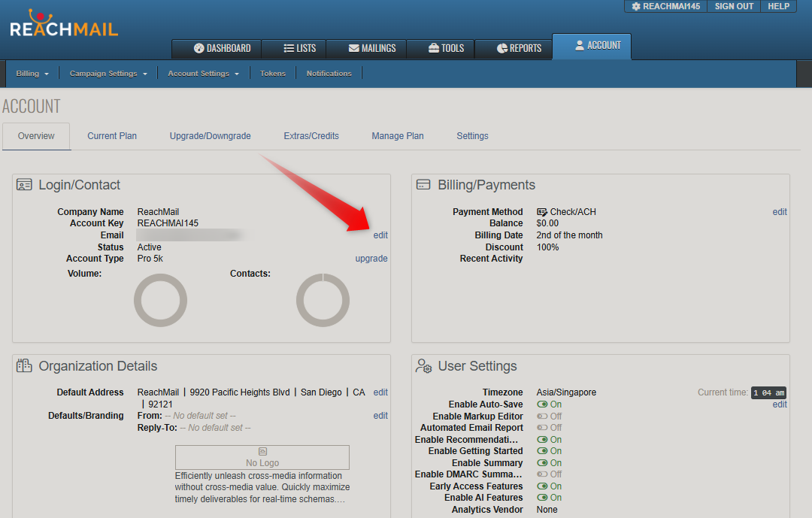Click the No Logo placeholder image
The image size is (812, 518).
point(262,457)
